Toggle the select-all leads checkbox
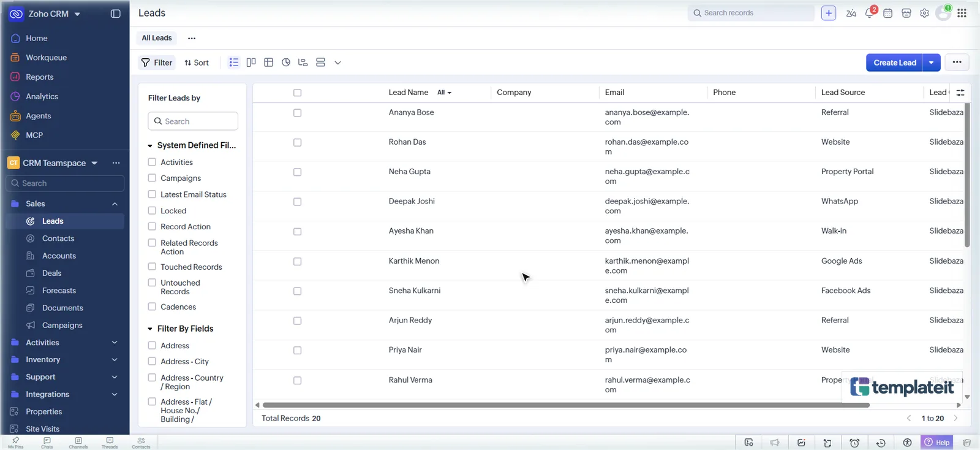This screenshot has height=450, width=980. 297,93
